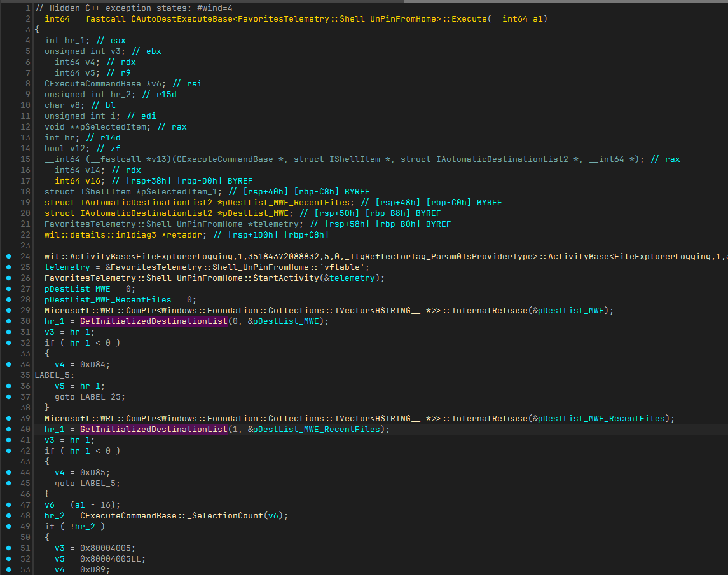The width and height of the screenshot is (728, 575).
Task: Select GetInitializedDestinationList call on line 30
Action: 153,321
